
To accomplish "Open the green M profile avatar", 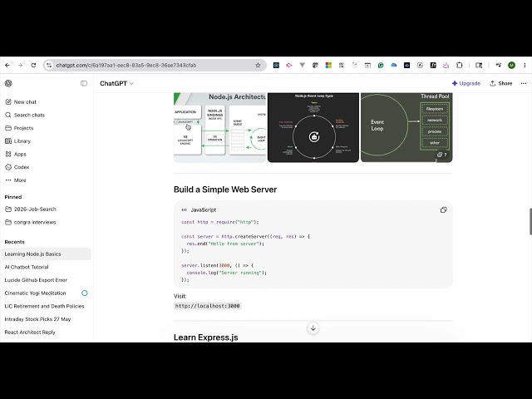I will (x=512, y=65).
